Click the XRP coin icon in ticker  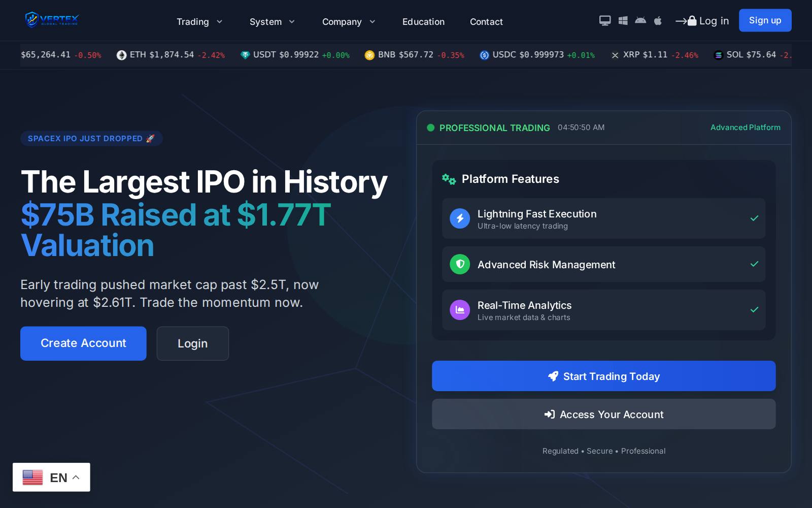(615, 55)
